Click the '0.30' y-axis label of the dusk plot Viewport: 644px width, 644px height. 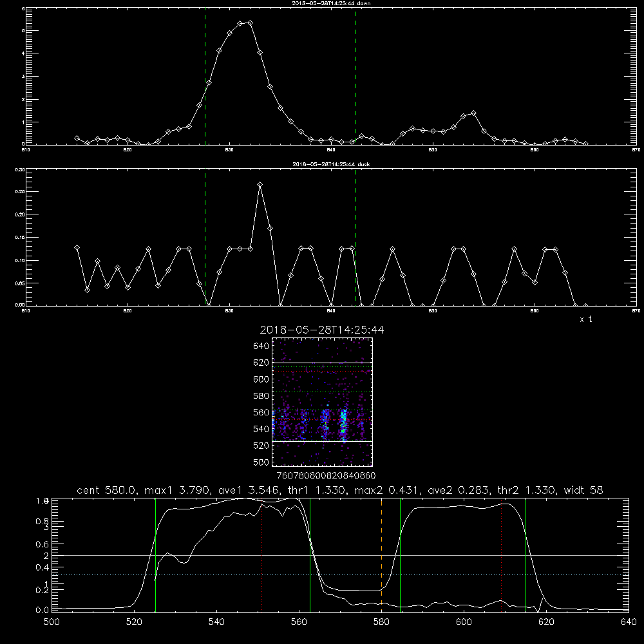click(20, 169)
